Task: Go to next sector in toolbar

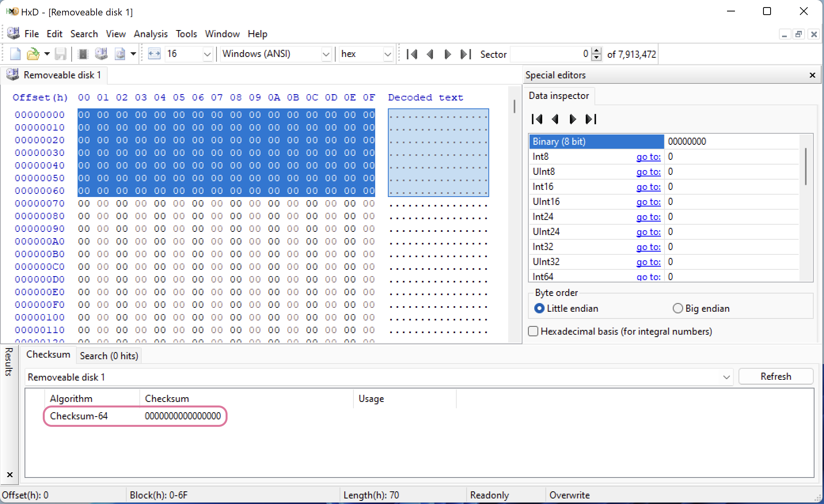Action: 448,54
